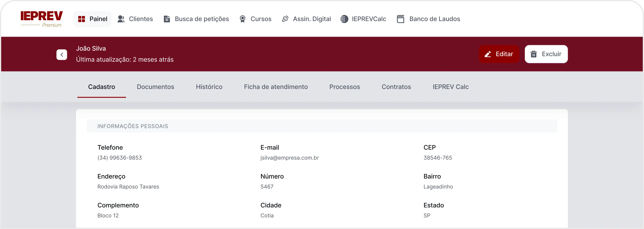Click the address Rodovia Raposo Tavares
This screenshot has width=644, height=229.
coord(128,186)
